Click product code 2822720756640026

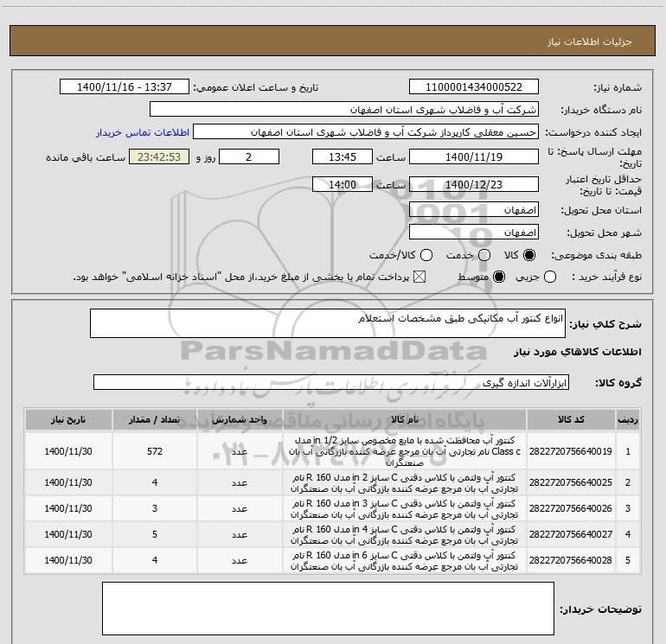click(x=571, y=508)
